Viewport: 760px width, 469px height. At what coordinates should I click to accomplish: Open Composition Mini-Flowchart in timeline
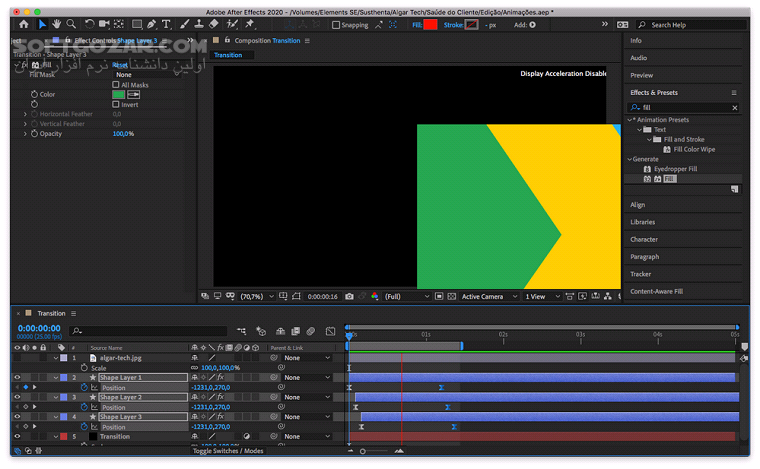[x=241, y=331]
